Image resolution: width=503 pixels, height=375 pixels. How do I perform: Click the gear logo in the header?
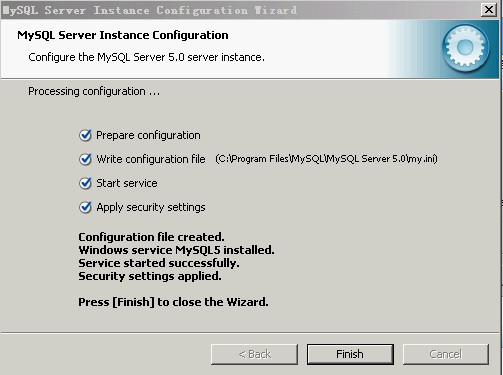click(x=465, y=48)
